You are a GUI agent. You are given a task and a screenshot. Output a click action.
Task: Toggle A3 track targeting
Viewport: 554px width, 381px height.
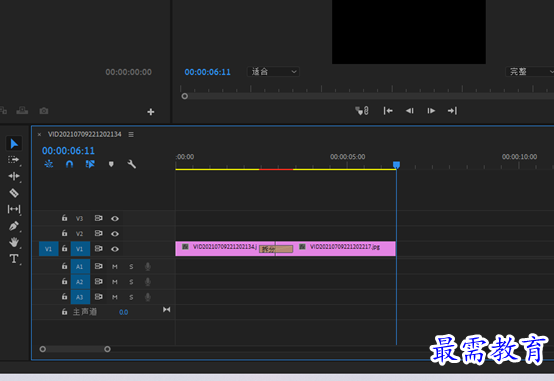pyautogui.click(x=80, y=297)
